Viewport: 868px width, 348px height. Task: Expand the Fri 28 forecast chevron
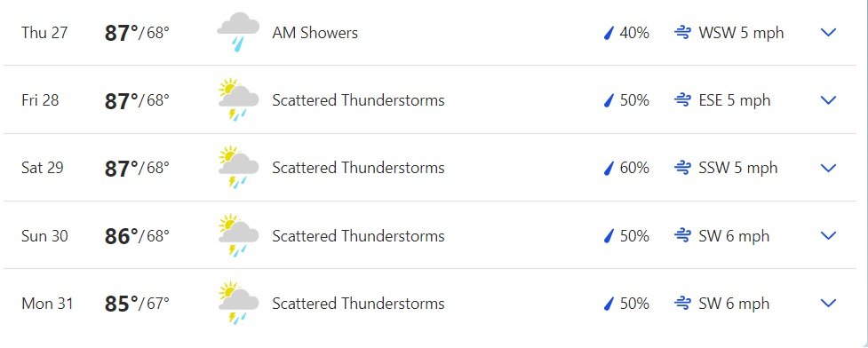[x=828, y=100]
